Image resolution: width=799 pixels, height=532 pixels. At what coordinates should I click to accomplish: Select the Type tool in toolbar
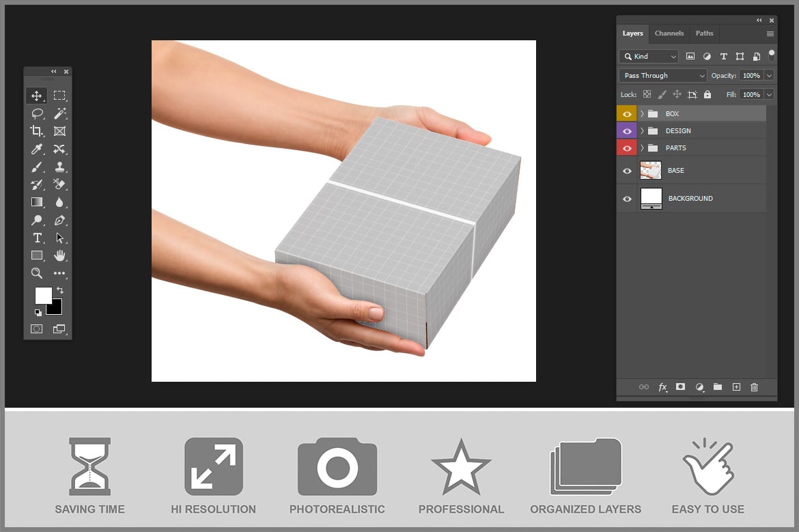click(37, 238)
